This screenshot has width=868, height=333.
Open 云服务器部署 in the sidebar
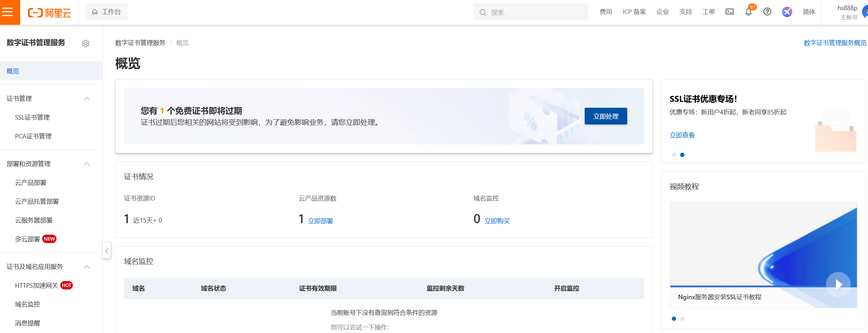pyautogui.click(x=34, y=220)
